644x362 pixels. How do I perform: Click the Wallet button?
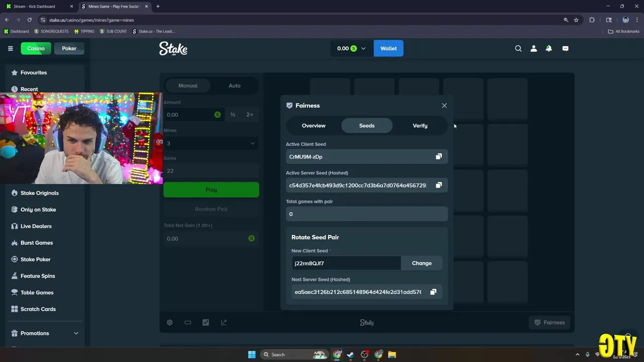pos(388,49)
